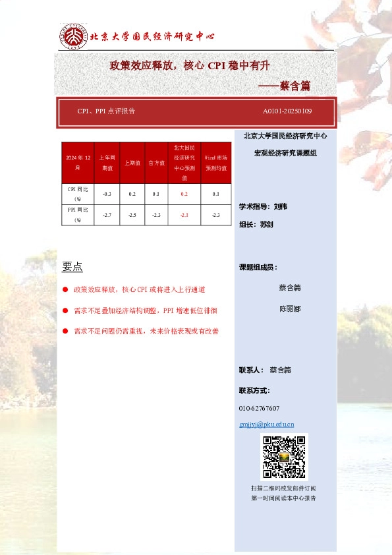Click the 官方值 column header
This screenshot has width=392, height=555.
click(x=156, y=163)
